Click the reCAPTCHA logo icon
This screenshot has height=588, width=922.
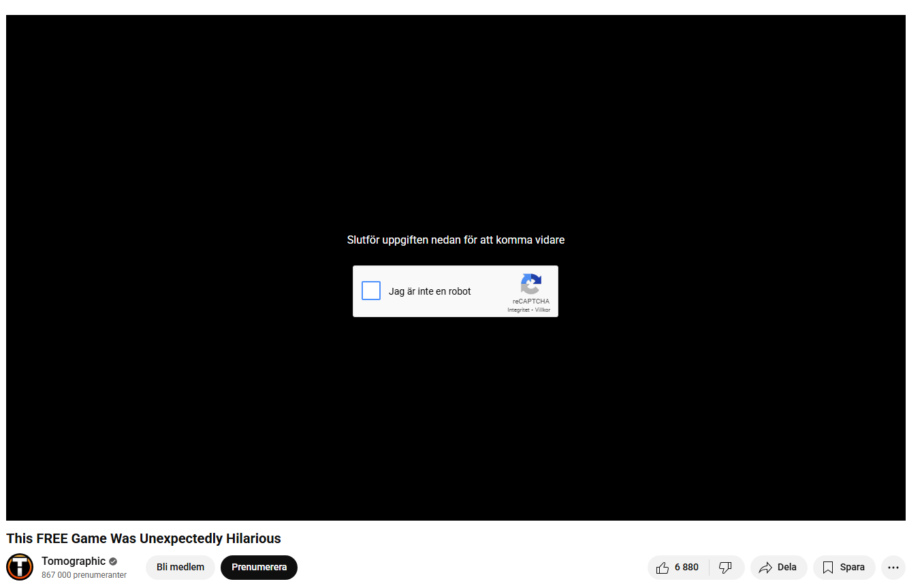[531, 284]
